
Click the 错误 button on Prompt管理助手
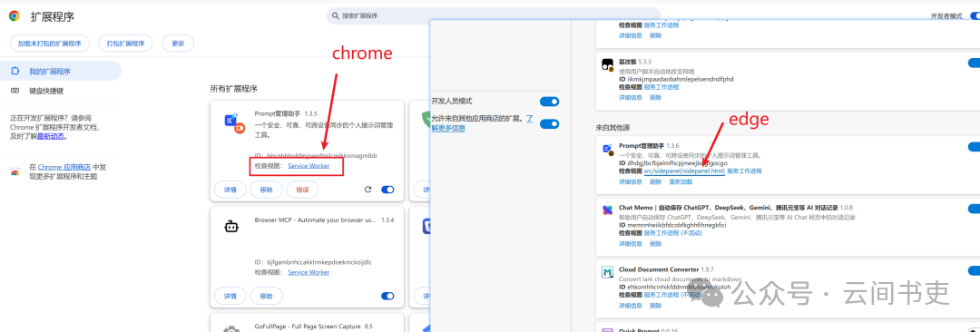coord(302,190)
